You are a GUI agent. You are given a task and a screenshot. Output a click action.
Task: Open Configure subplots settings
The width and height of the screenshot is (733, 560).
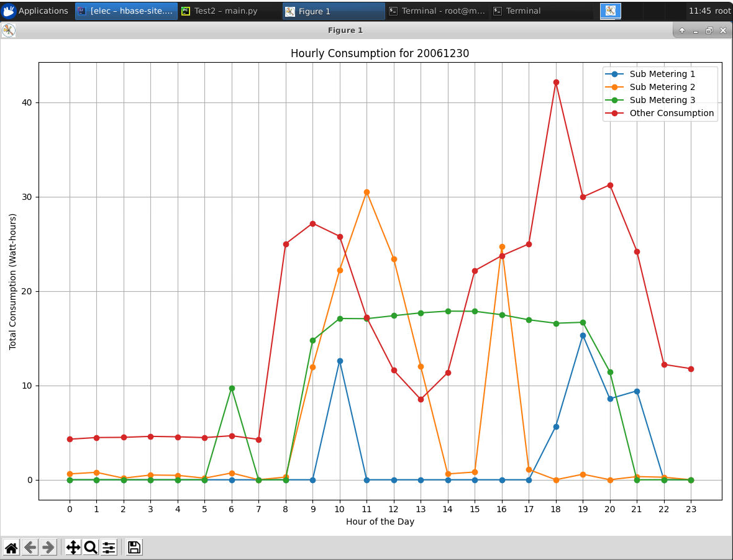pos(109,547)
